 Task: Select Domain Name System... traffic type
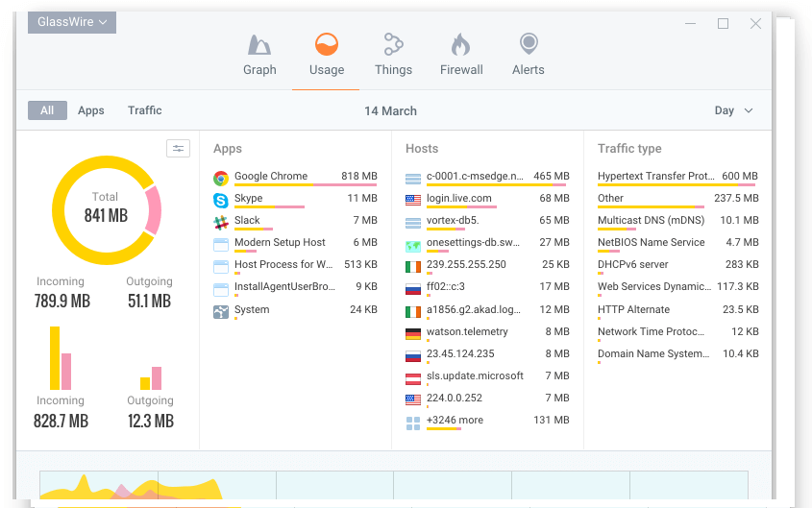[x=677, y=355]
